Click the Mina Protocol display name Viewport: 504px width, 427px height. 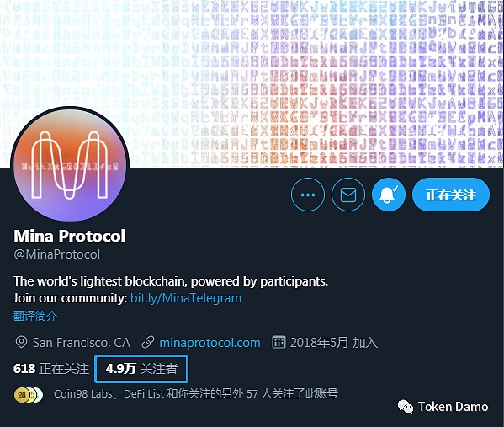pyautogui.click(x=70, y=236)
